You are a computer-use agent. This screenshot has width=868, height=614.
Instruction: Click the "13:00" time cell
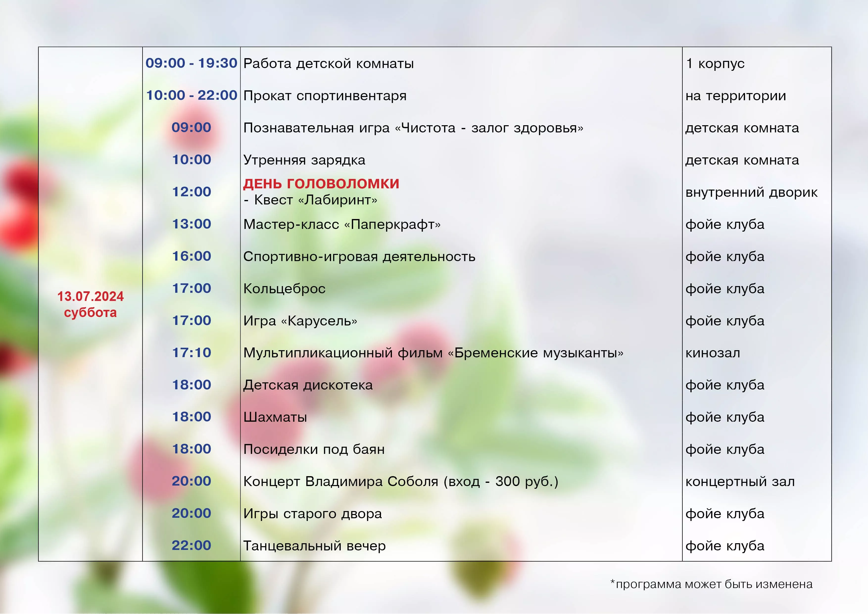pos(191,224)
